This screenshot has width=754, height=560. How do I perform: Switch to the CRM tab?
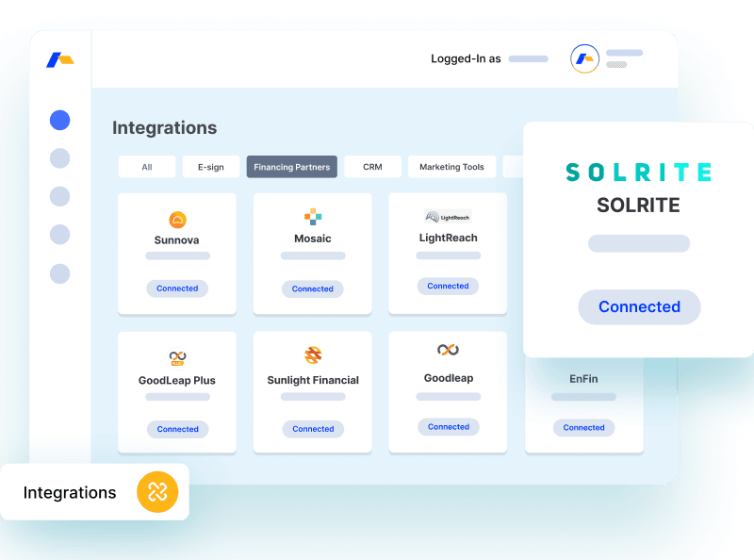point(372,167)
